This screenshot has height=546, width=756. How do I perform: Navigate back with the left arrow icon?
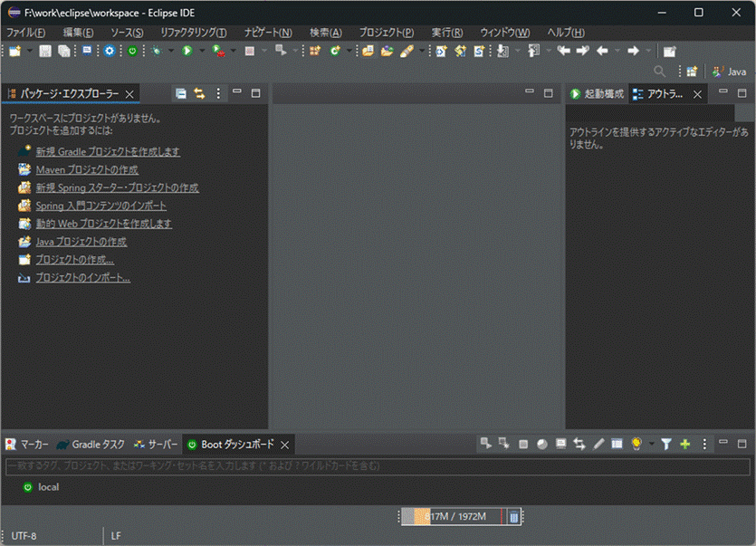tap(602, 51)
